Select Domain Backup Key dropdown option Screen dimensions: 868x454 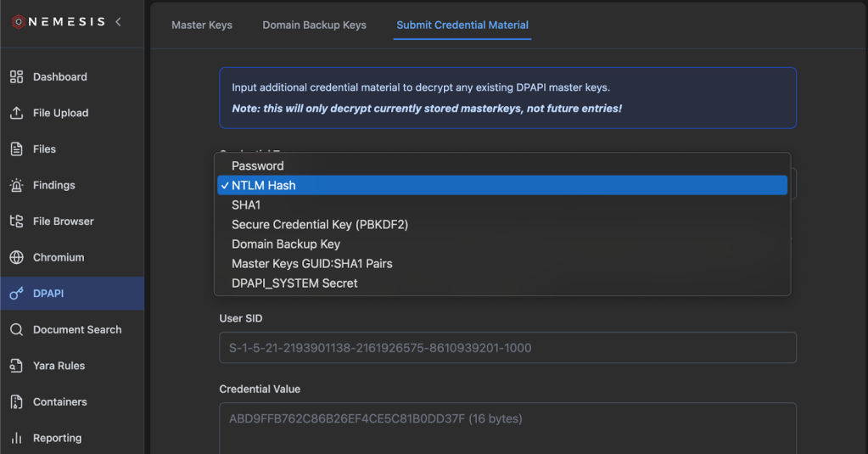(285, 244)
